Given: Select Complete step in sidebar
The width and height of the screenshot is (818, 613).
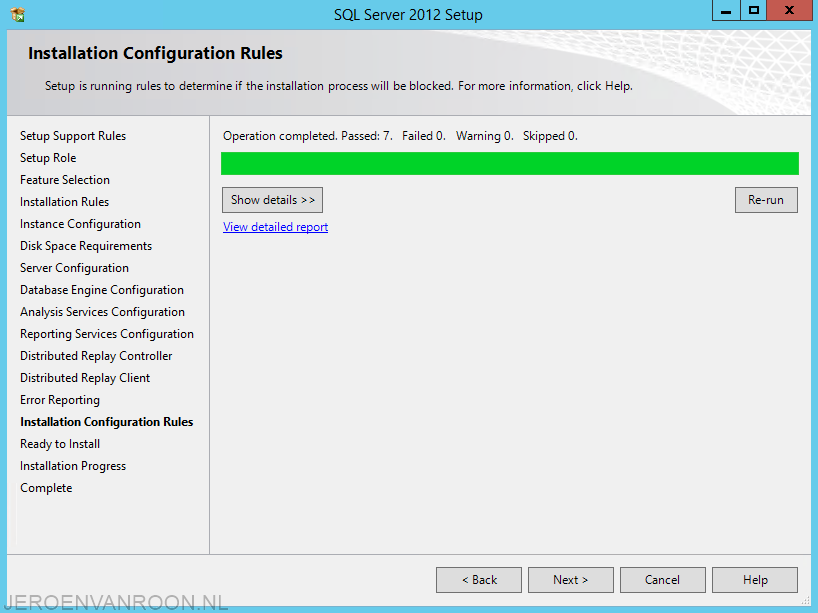Looking at the screenshot, I should click(x=46, y=488).
